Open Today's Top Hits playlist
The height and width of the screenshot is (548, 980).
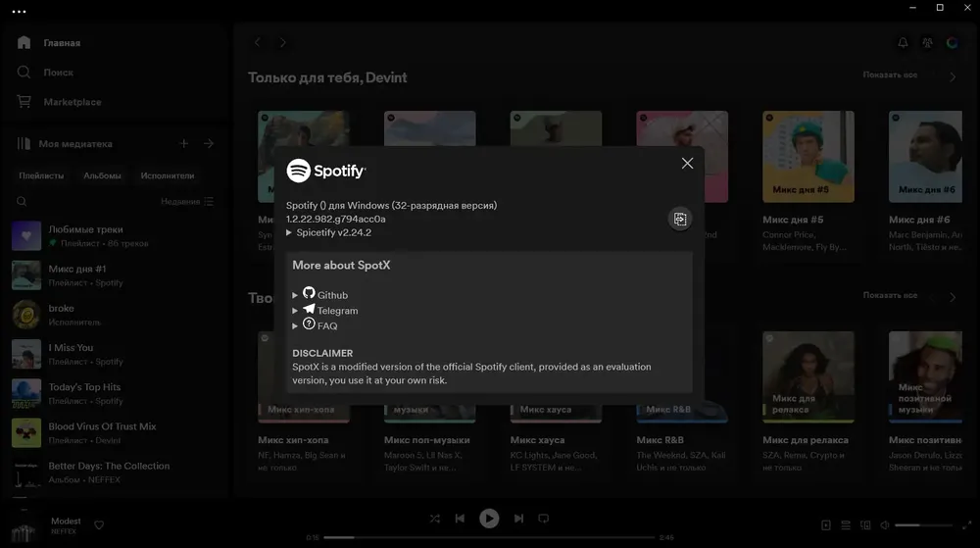click(116, 393)
